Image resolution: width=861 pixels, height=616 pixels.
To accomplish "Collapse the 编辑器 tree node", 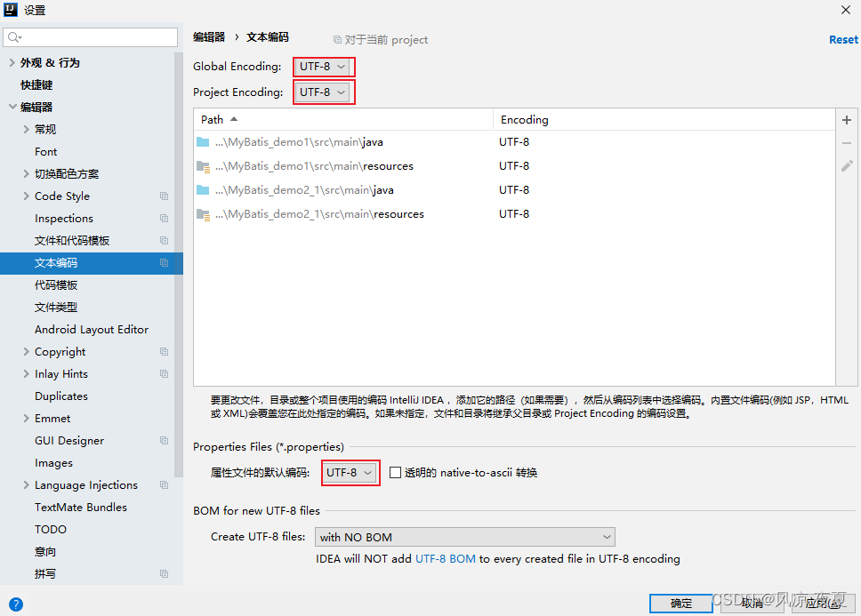I will point(12,107).
